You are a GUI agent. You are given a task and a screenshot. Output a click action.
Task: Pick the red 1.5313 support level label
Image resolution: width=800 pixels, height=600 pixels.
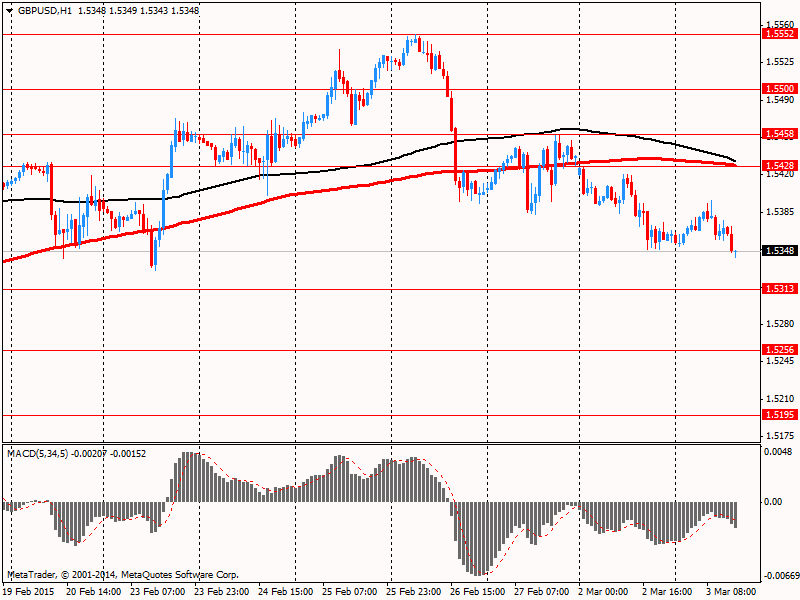click(779, 289)
